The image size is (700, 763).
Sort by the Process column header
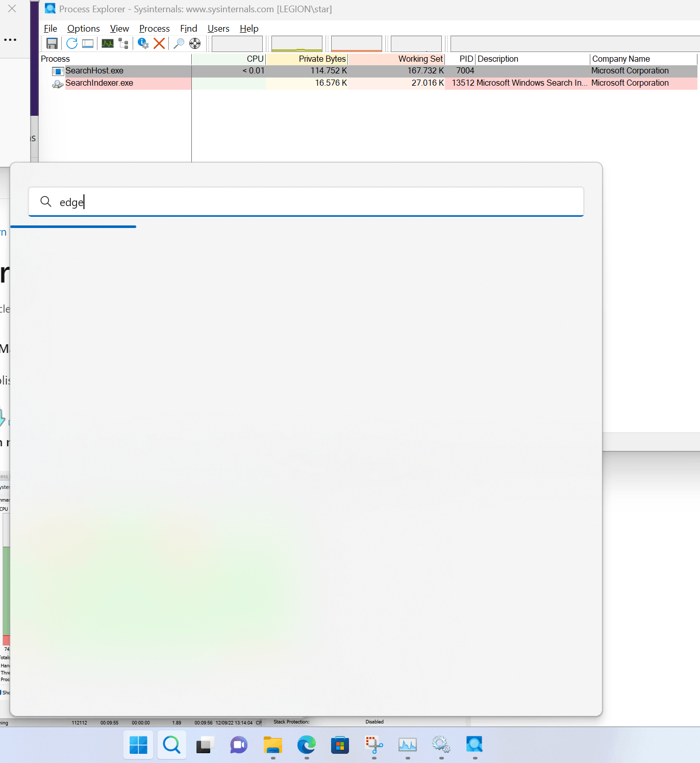click(x=115, y=59)
